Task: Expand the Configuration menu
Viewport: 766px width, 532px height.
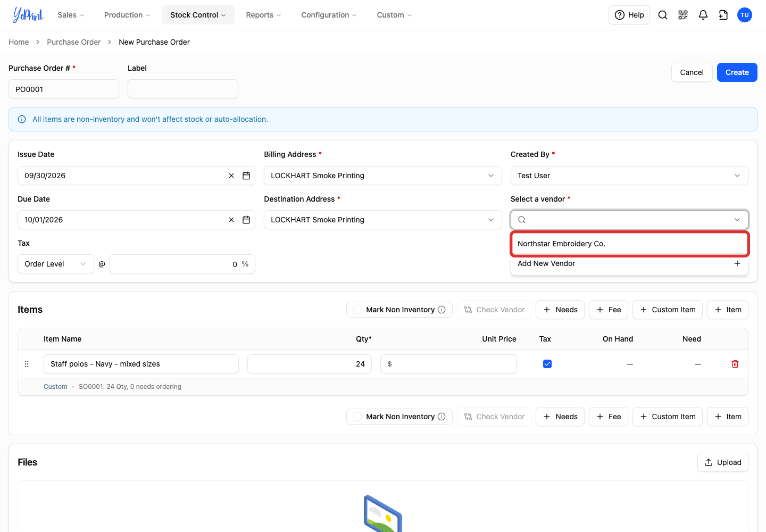Action: click(329, 15)
